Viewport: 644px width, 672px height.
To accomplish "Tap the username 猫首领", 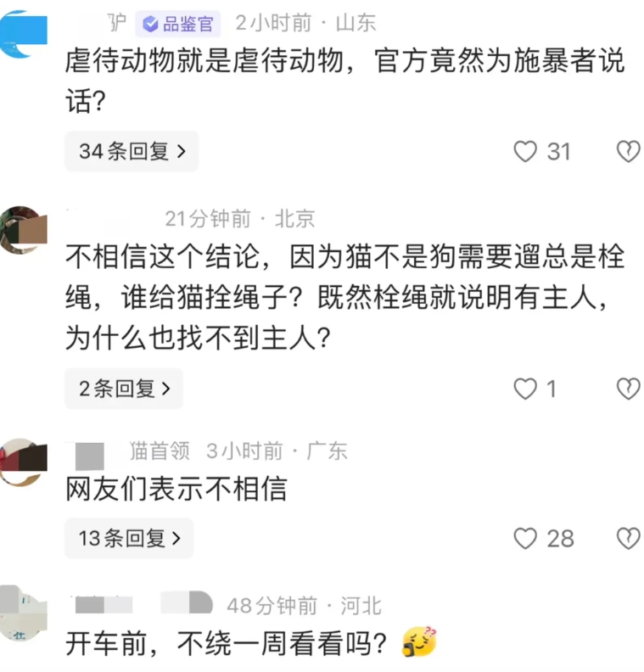I will (x=160, y=451).
